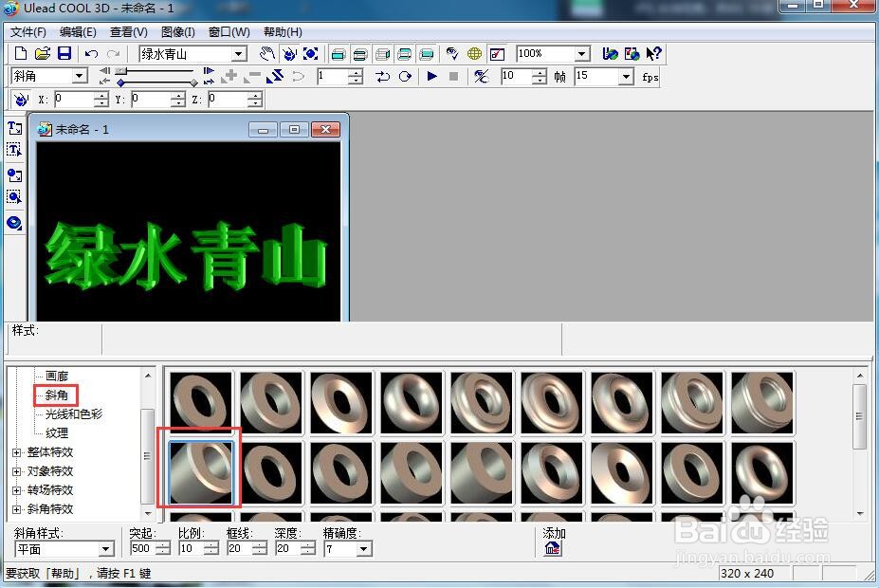Toggle the side face selection button
This screenshot has height=588, width=879.
click(x=382, y=54)
